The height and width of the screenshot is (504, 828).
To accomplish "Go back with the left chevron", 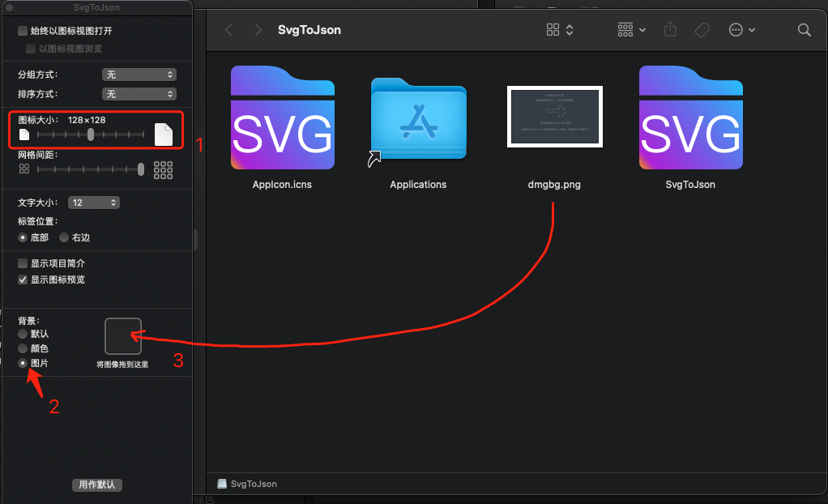I will tap(228, 30).
